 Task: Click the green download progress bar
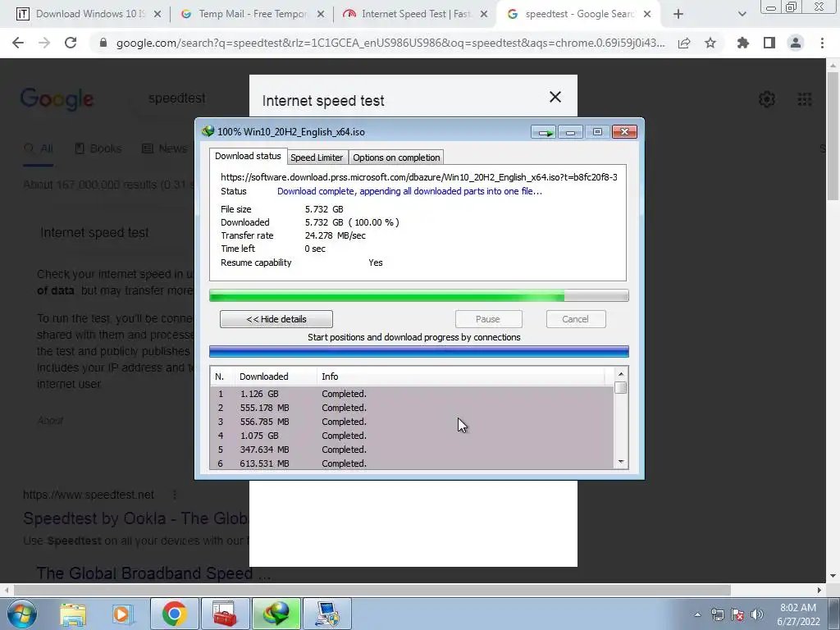pos(418,295)
